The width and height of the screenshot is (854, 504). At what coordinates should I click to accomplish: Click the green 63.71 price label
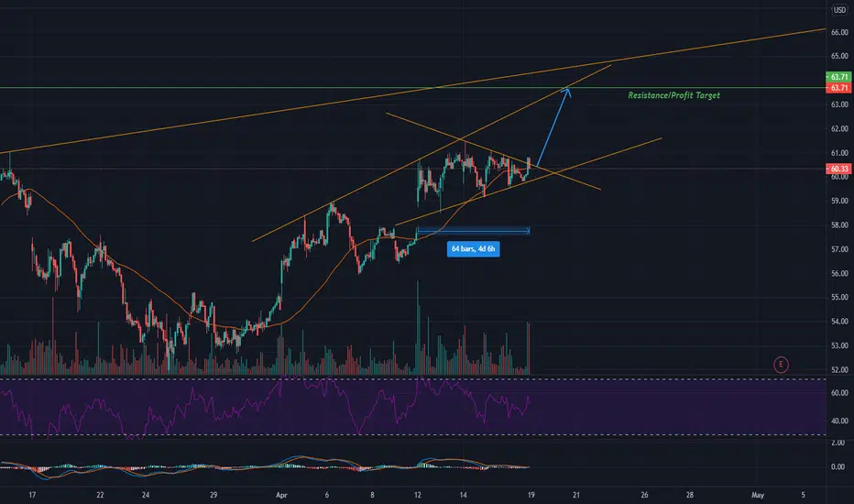tap(838, 77)
